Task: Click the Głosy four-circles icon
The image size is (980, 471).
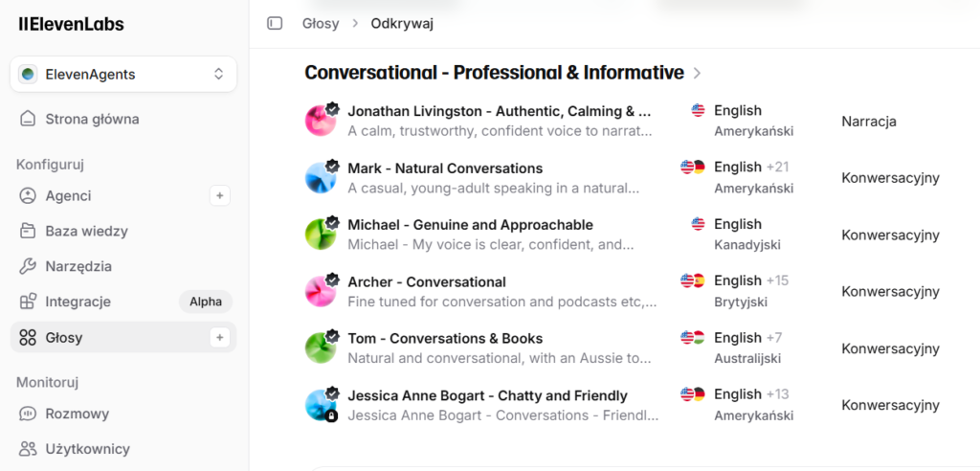Action: pos(28,338)
